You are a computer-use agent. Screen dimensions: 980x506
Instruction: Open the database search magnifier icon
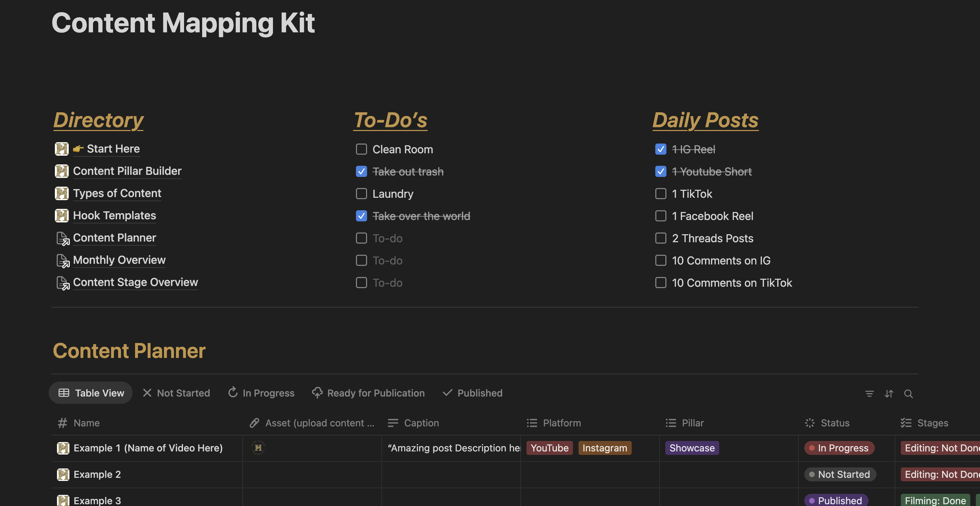908,393
